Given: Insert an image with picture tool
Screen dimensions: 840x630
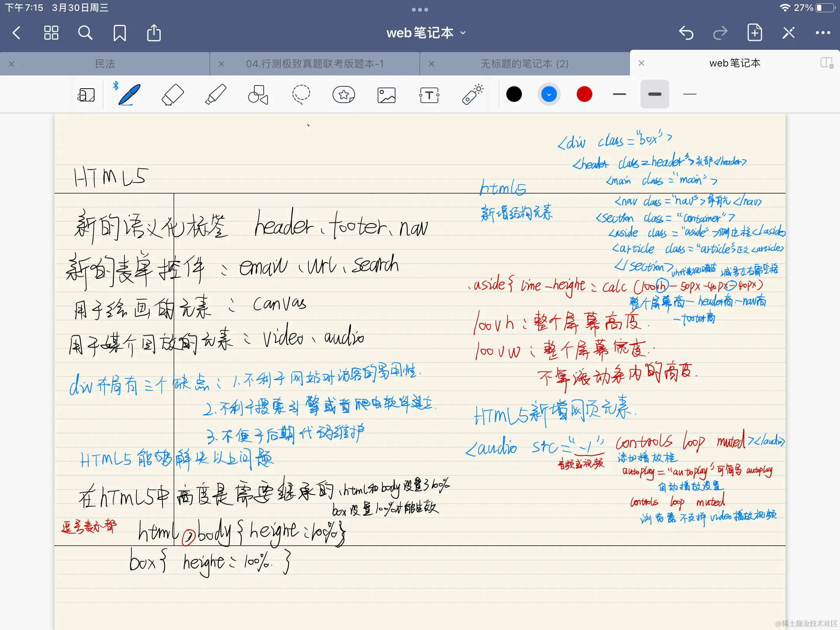Looking at the screenshot, I should (x=387, y=94).
